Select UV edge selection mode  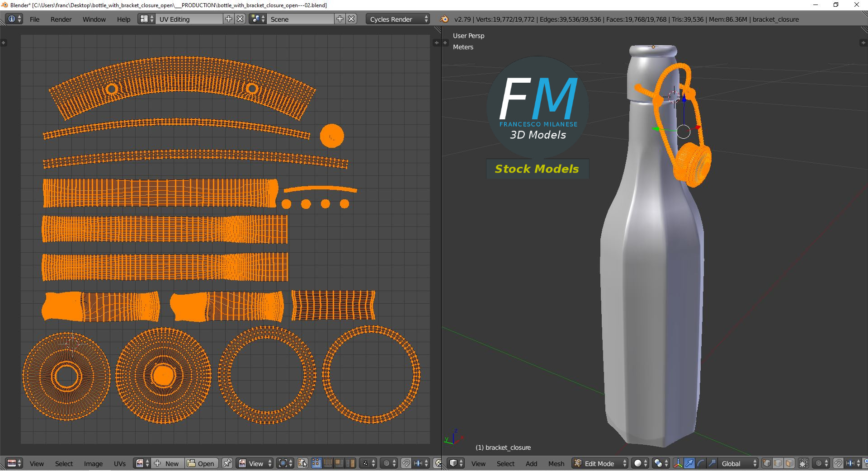point(328,463)
